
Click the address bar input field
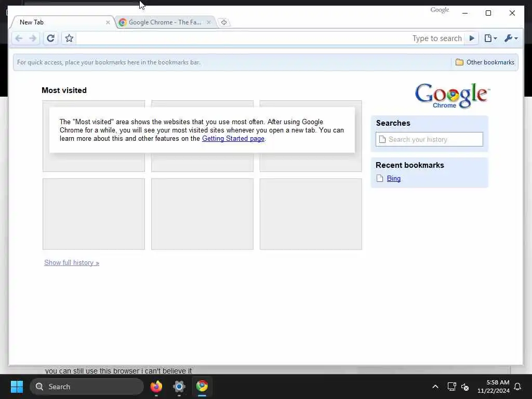click(270, 38)
